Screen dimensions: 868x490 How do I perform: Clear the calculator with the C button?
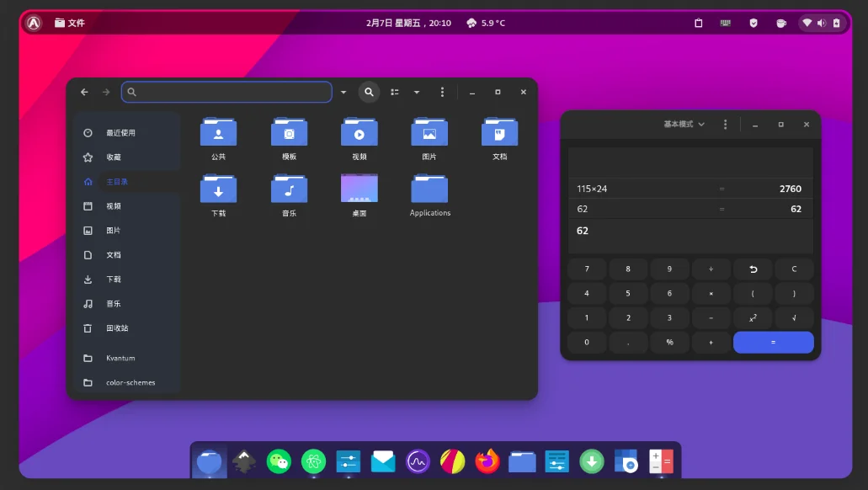795,269
